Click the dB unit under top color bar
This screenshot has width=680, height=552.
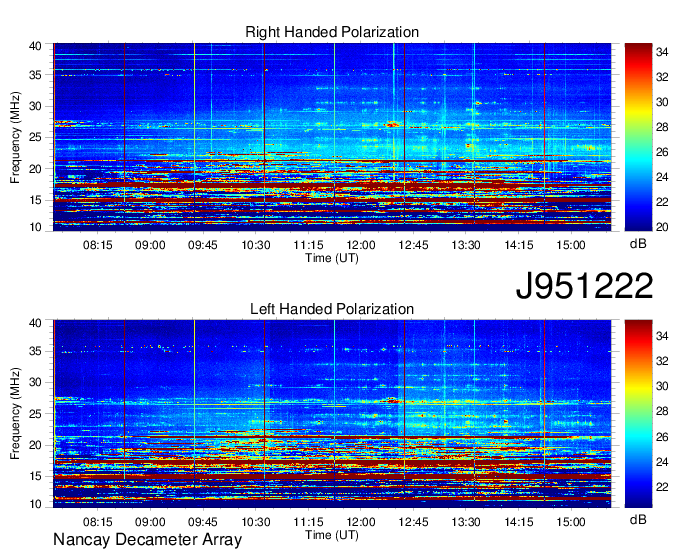pyautogui.click(x=638, y=244)
